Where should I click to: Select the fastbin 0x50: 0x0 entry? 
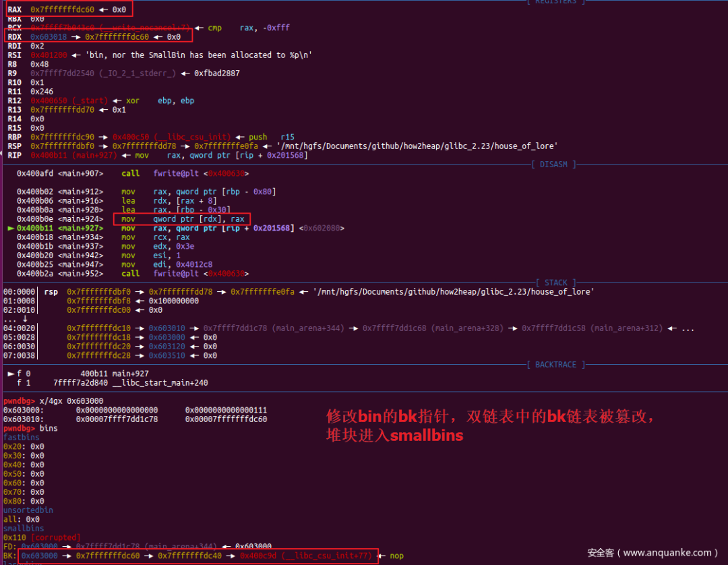click(24, 474)
